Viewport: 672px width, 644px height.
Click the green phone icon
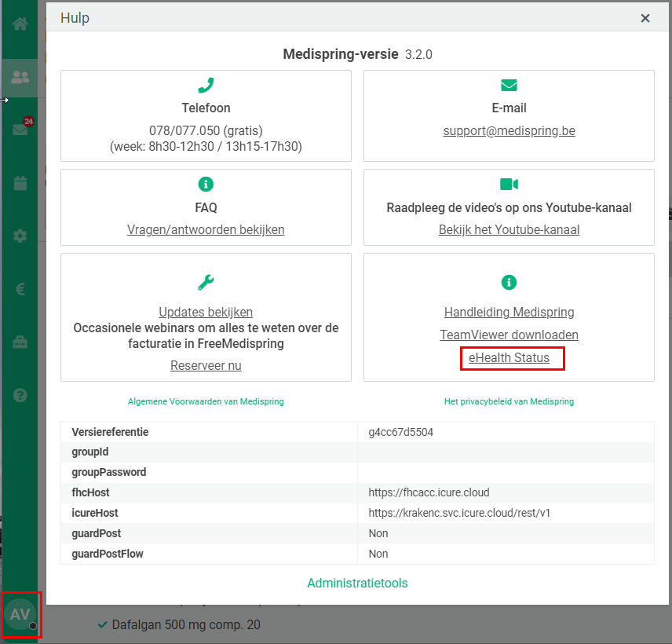coord(206,86)
